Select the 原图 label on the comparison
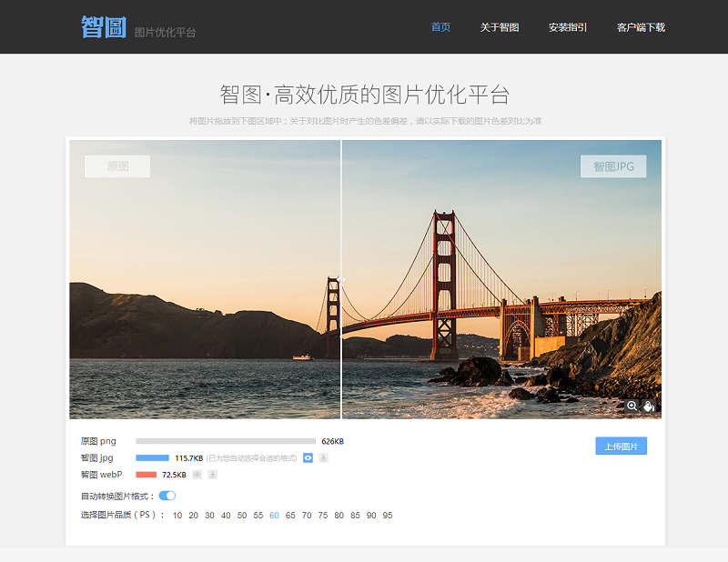Image resolution: width=728 pixels, height=562 pixels. [117, 166]
